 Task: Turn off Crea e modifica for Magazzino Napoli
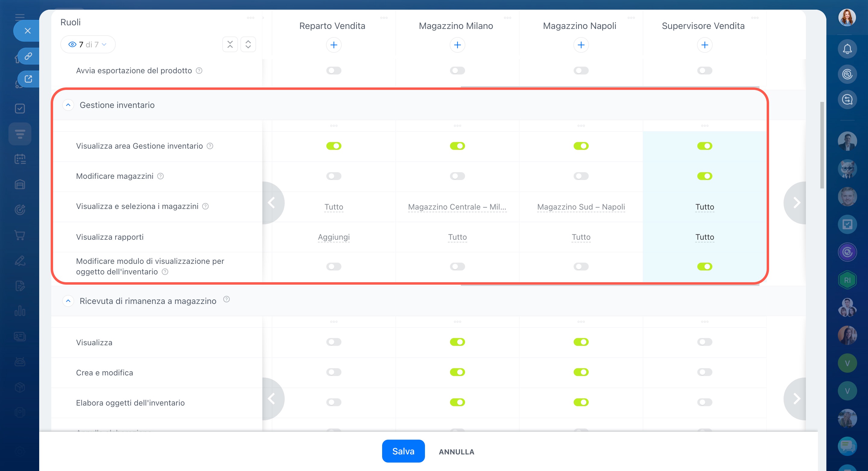tap(581, 372)
